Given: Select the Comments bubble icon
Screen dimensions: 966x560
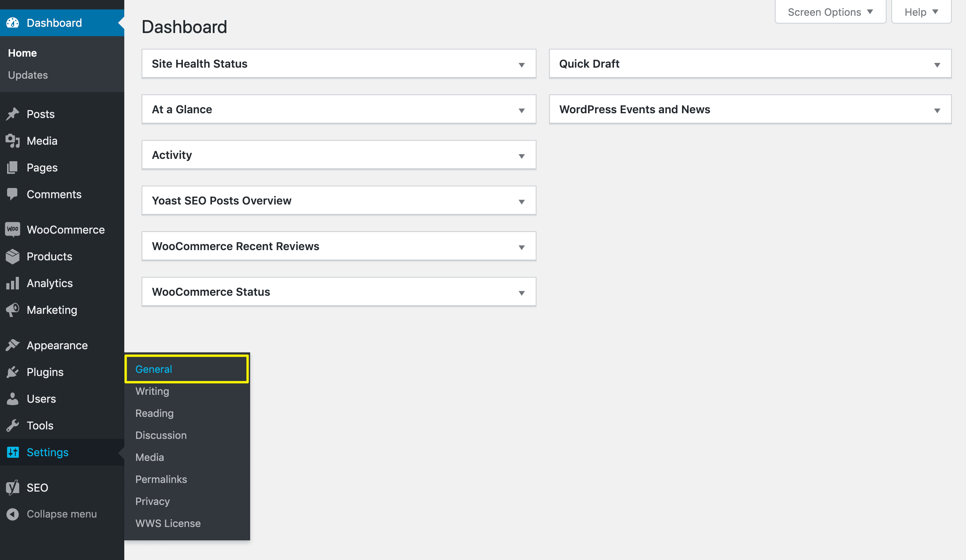Looking at the screenshot, I should click(x=12, y=193).
